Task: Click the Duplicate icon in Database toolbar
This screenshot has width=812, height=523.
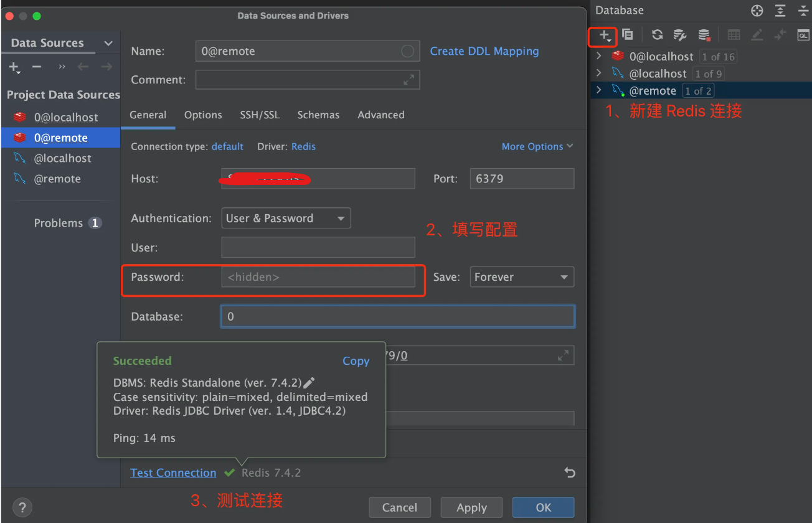Action: pos(627,35)
